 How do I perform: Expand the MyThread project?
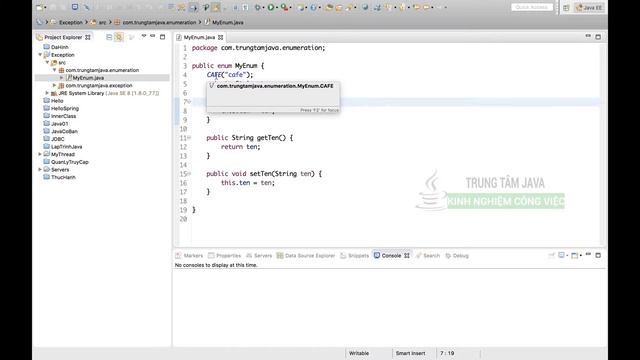point(40,154)
